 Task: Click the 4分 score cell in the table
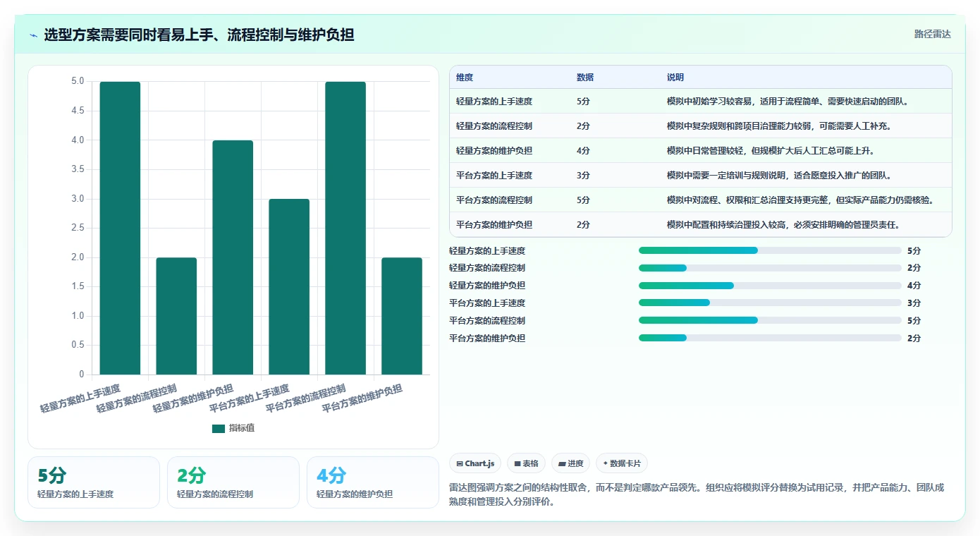(x=583, y=151)
